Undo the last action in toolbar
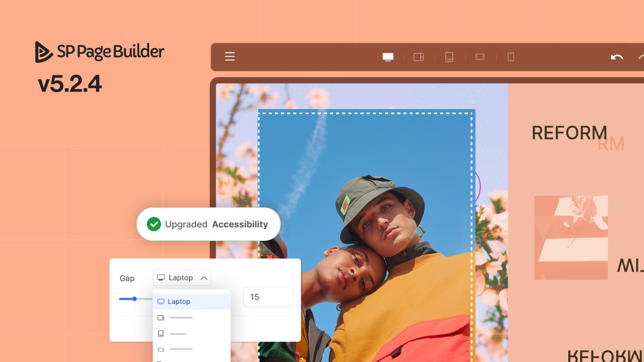This screenshot has height=362, width=644. pyautogui.click(x=616, y=57)
